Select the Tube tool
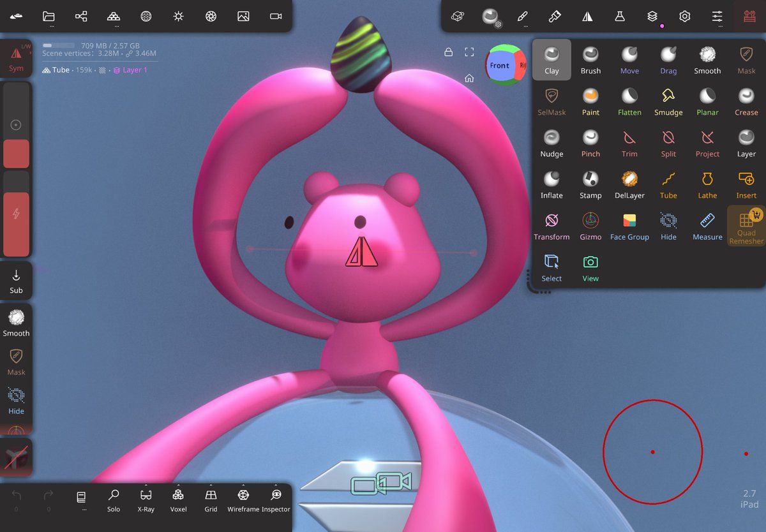 tap(668, 184)
